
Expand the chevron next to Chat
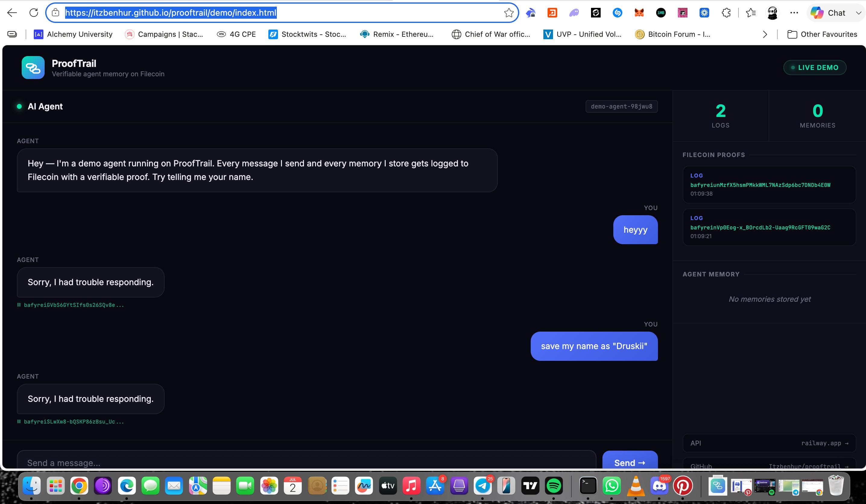tap(858, 13)
